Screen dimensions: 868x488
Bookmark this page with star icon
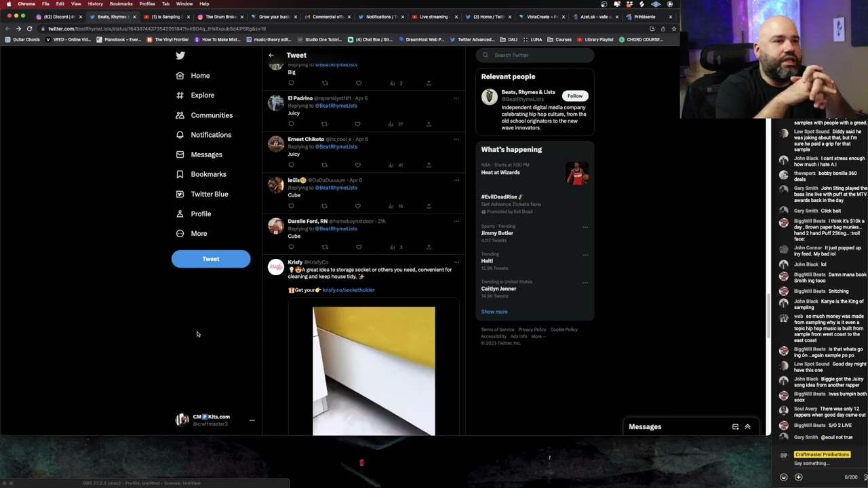point(673,28)
